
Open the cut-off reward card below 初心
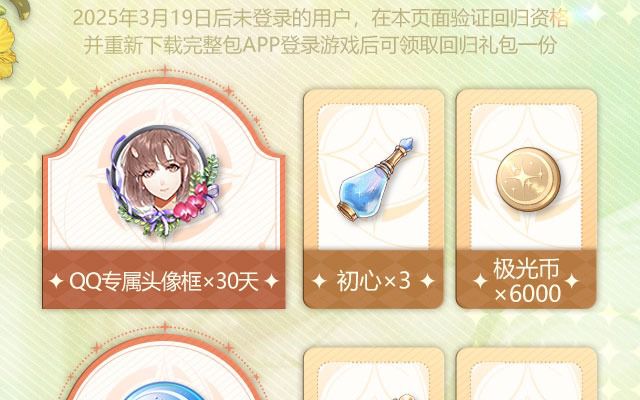point(374,374)
